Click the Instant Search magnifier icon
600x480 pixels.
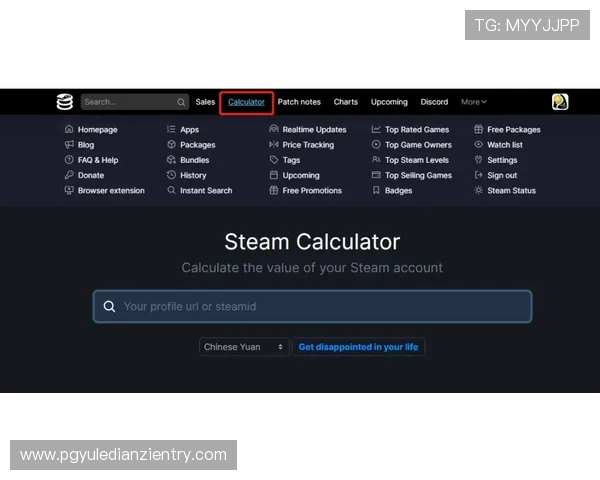coord(171,190)
